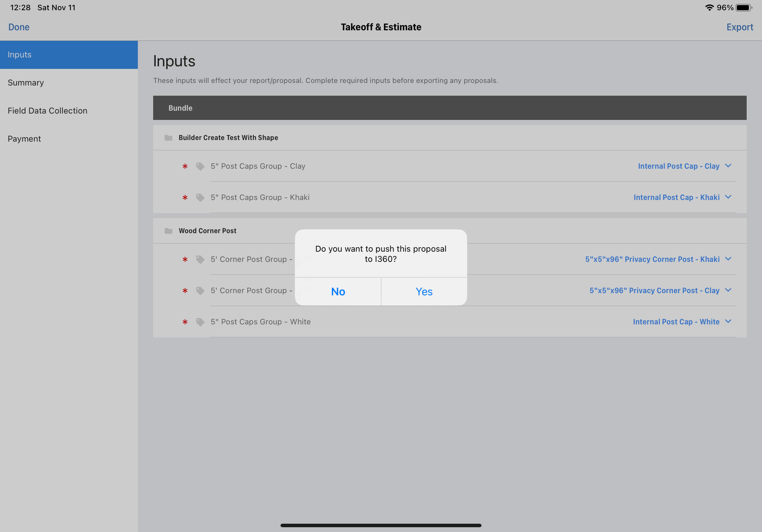Tap the battery icon in status bar

click(x=744, y=8)
